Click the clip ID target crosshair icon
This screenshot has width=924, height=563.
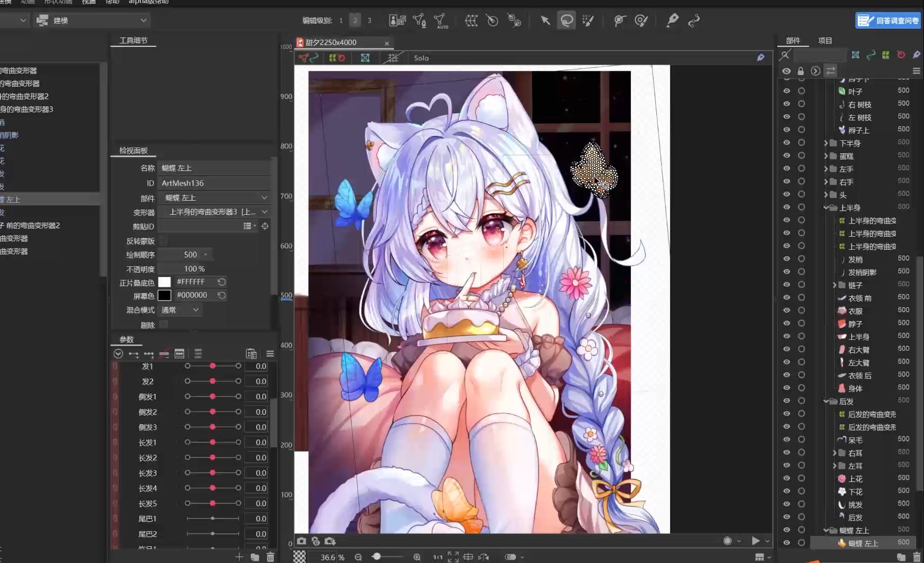[265, 226]
